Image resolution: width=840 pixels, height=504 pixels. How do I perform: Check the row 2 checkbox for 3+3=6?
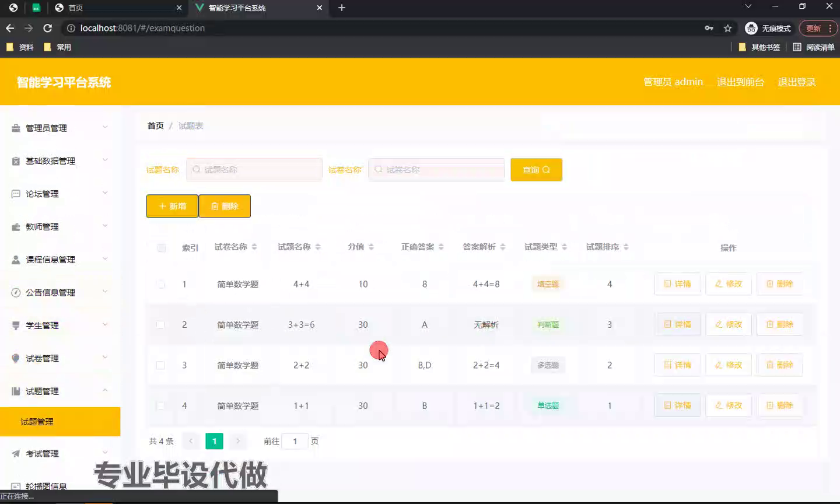point(160,324)
